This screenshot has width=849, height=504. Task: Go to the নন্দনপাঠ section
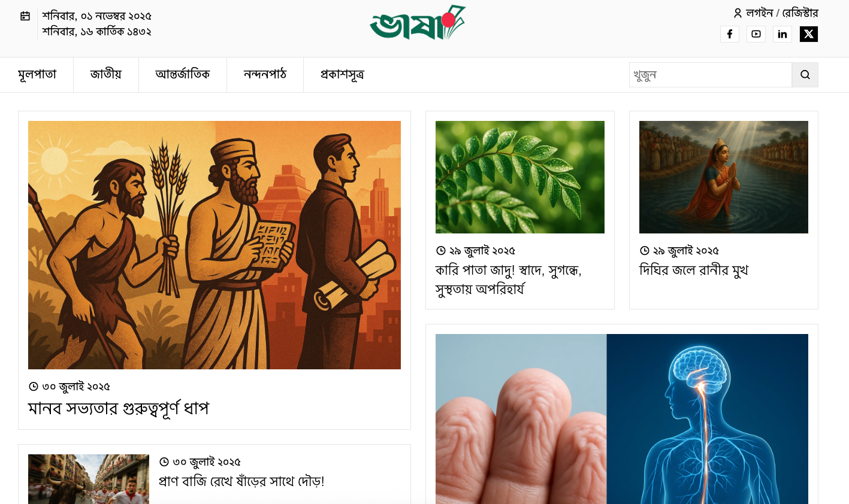click(265, 75)
